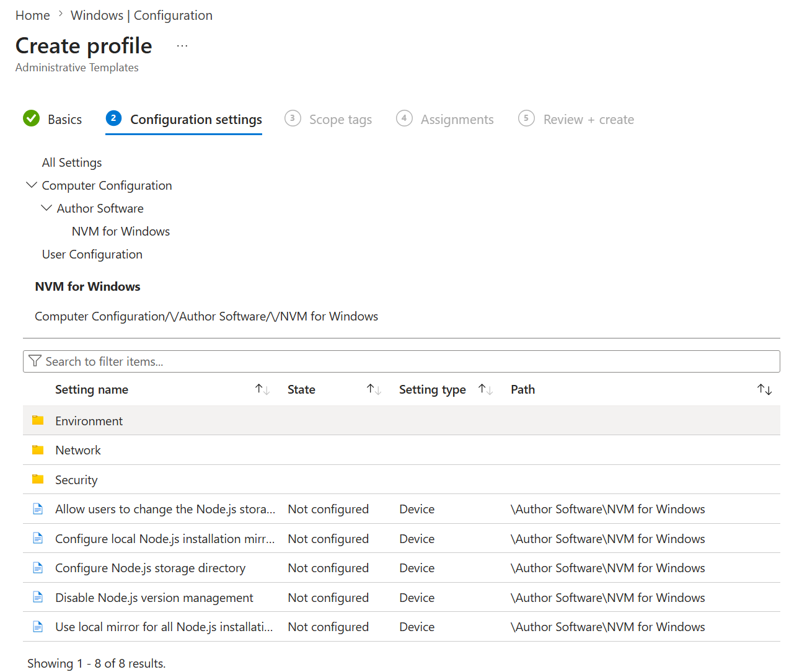Screen dimensions: 802x672
Task: Go to Review + create step
Action: coord(576,119)
